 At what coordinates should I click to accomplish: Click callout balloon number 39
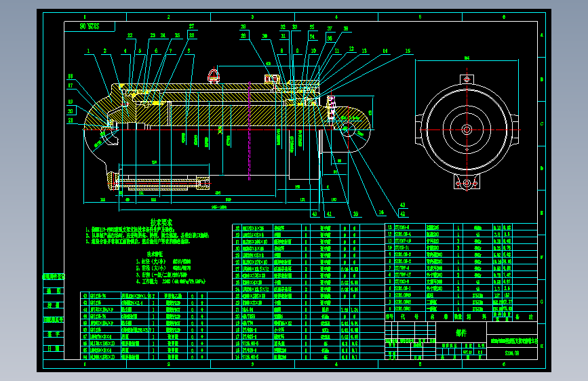pyautogui.click(x=355, y=214)
